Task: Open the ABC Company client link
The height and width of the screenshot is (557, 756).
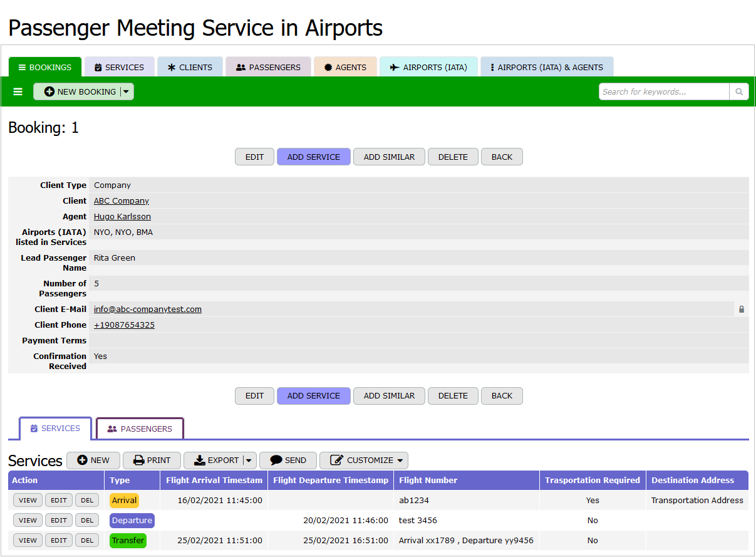Action: tap(122, 201)
